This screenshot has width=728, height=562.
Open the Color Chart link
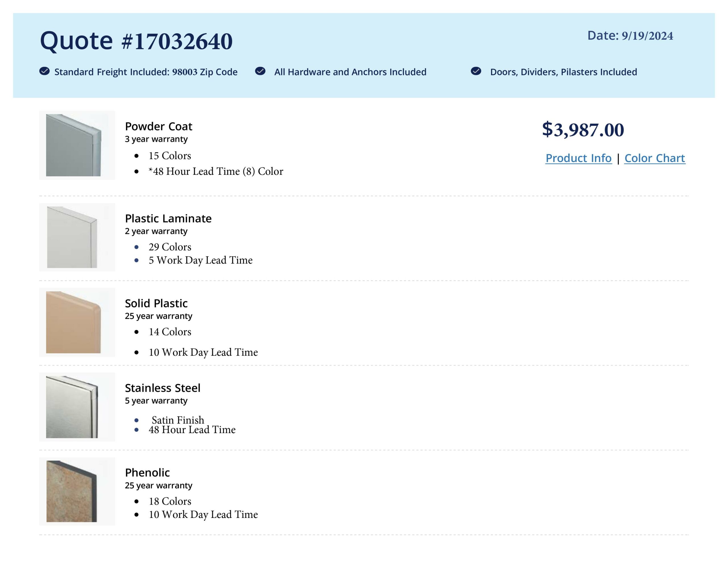click(655, 158)
